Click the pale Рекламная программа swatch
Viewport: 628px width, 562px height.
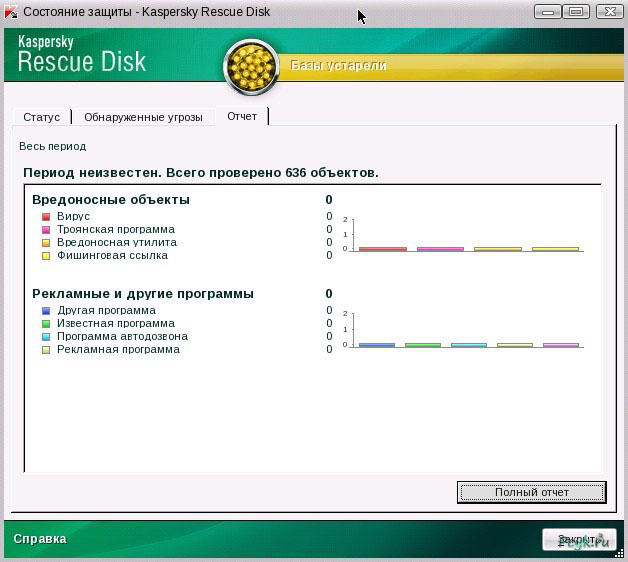click(46, 350)
